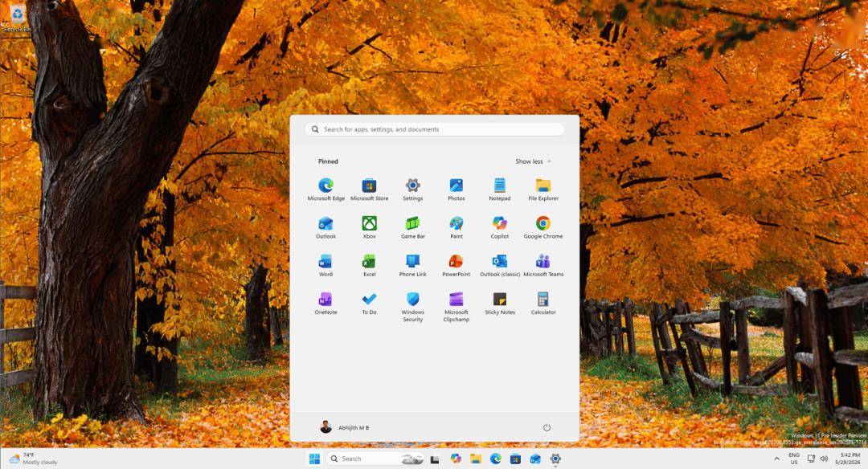The height and width of the screenshot is (469, 868).
Task: Open Windows Security app
Action: [413, 307]
